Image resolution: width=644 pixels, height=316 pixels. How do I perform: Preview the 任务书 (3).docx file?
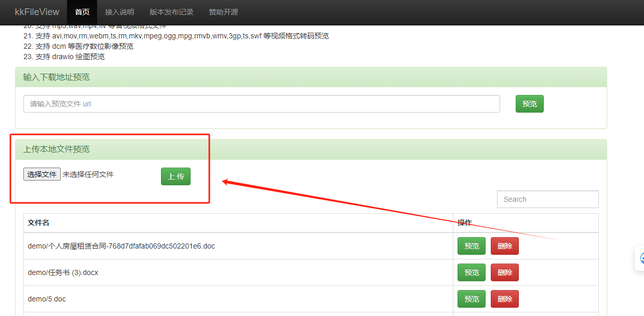coord(471,272)
